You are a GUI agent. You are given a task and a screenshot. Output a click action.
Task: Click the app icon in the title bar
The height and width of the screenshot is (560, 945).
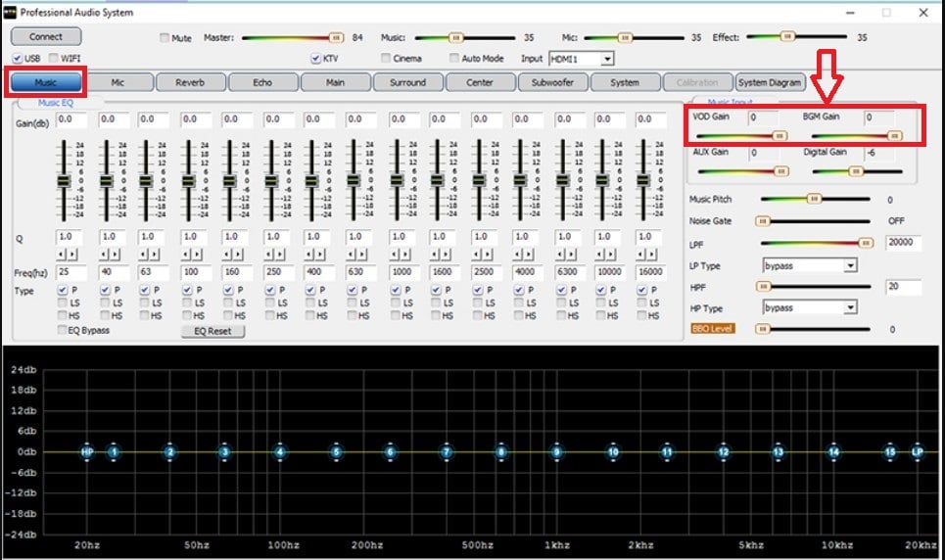coord(11,12)
